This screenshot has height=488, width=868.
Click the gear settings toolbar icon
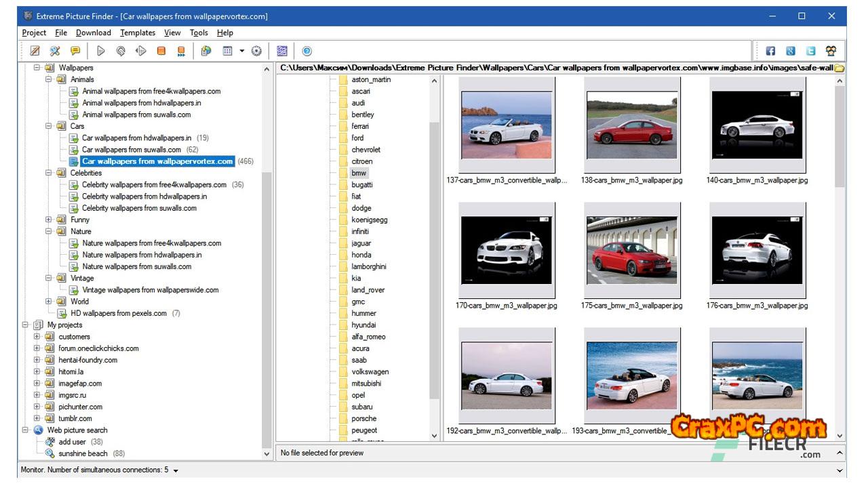coord(256,51)
